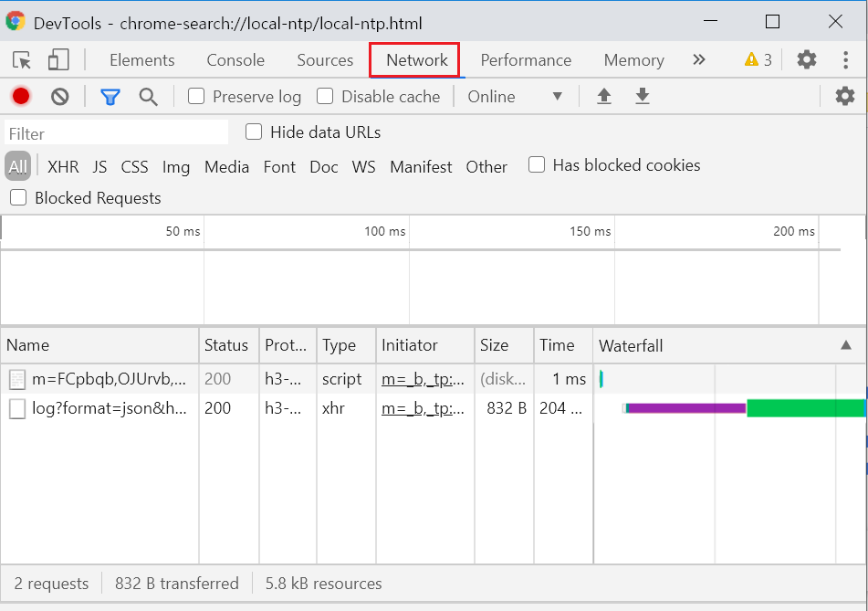Click initiator link of log?format=json row

pos(423,409)
